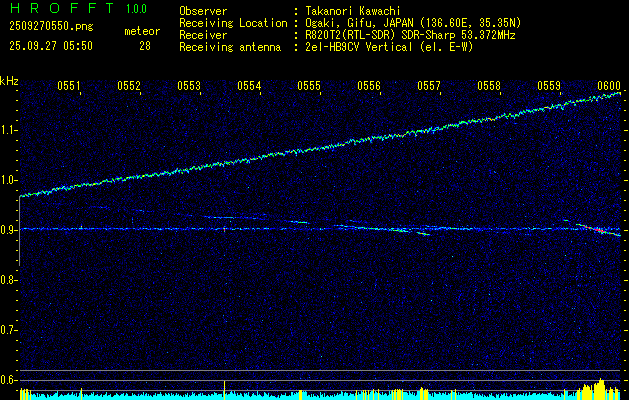This screenshot has width=629, height=400.
Task: Click the 1.1 frequency axis label
Action: coord(9,130)
